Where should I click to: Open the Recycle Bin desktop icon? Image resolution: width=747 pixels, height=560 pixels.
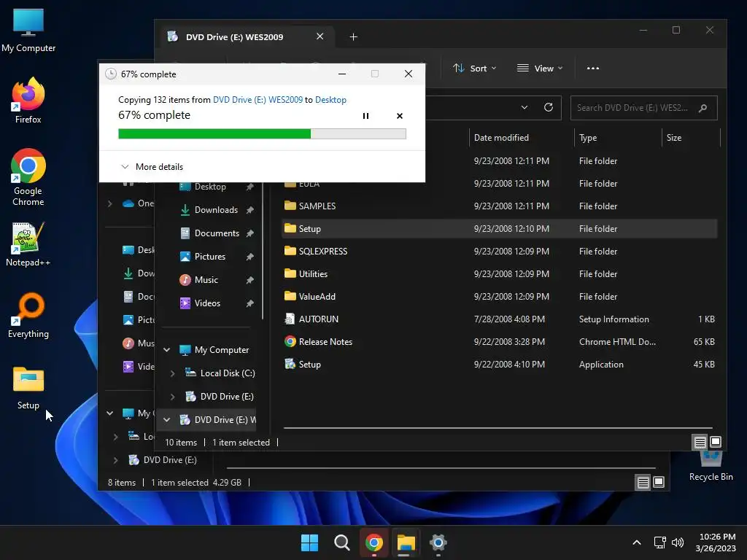pyautogui.click(x=711, y=467)
